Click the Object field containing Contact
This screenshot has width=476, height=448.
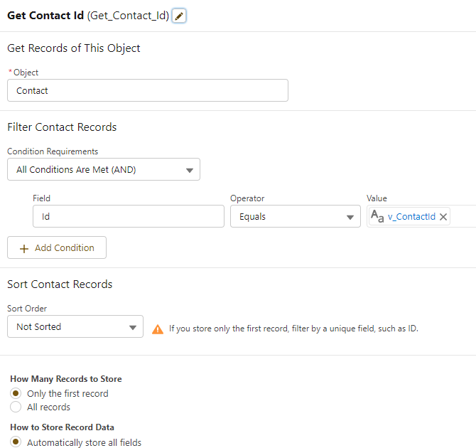148,90
